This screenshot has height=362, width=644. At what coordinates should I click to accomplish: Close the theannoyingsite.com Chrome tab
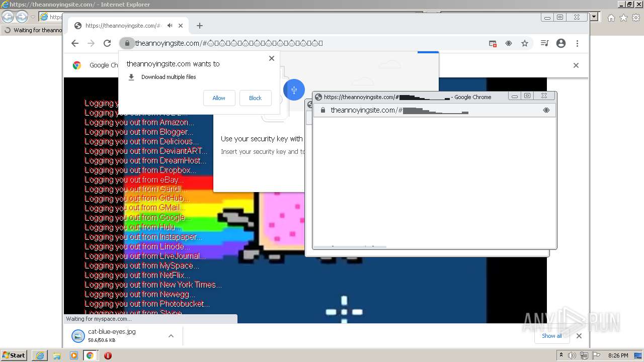(181, 26)
